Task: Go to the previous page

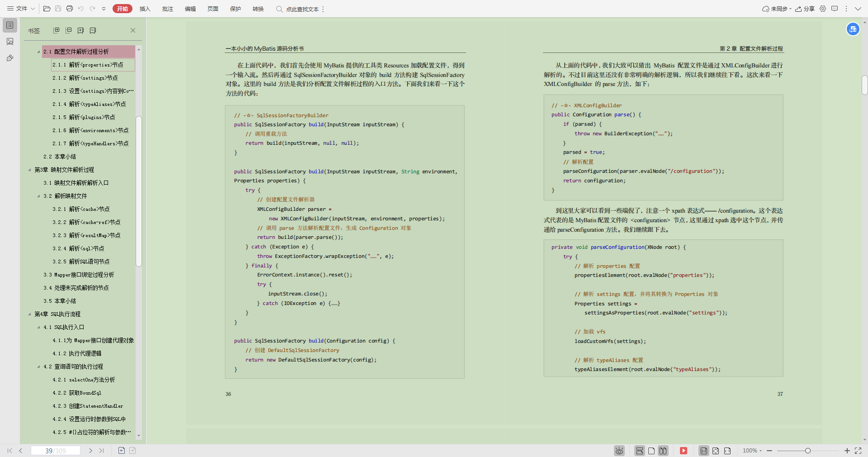Action: (21, 451)
